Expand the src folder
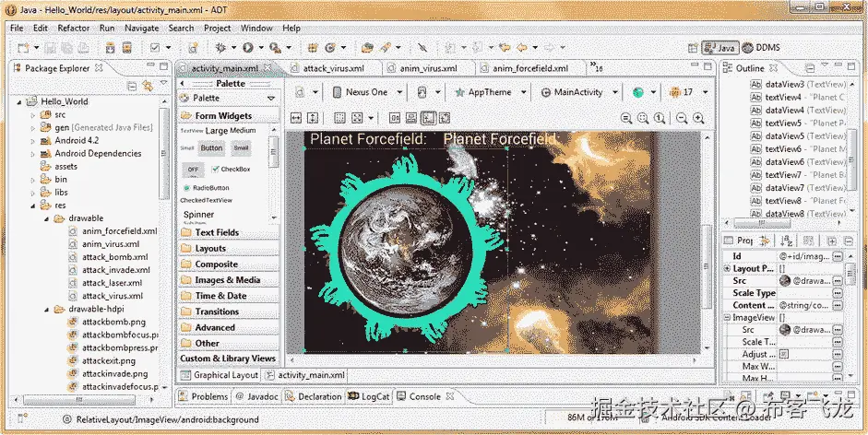The width and height of the screenshot is (868, 435). (x=33, y=114)
